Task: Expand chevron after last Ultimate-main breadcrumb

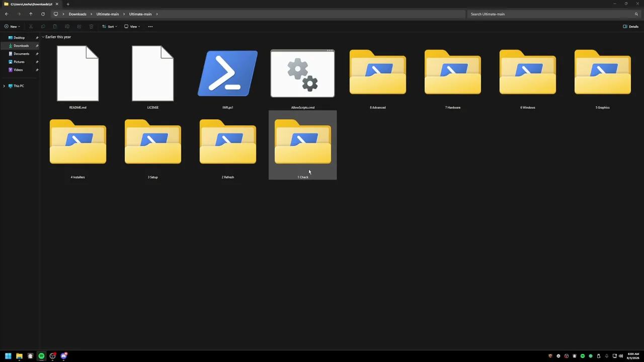Action: (x=157, y=14)
